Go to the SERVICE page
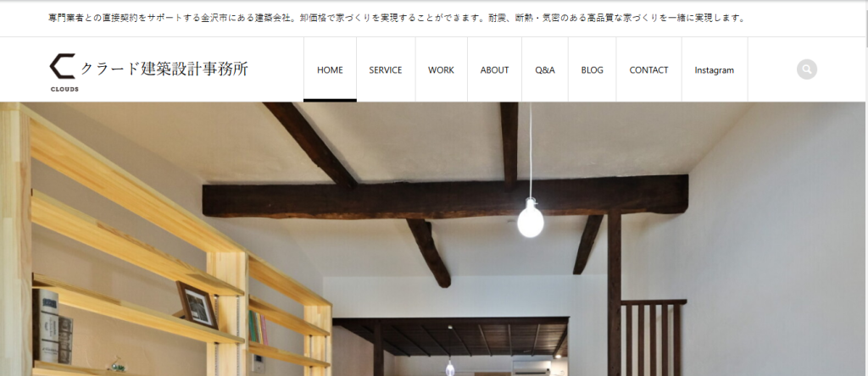The height and width of the screenshot is (376, 868). [x=386, y=69]
